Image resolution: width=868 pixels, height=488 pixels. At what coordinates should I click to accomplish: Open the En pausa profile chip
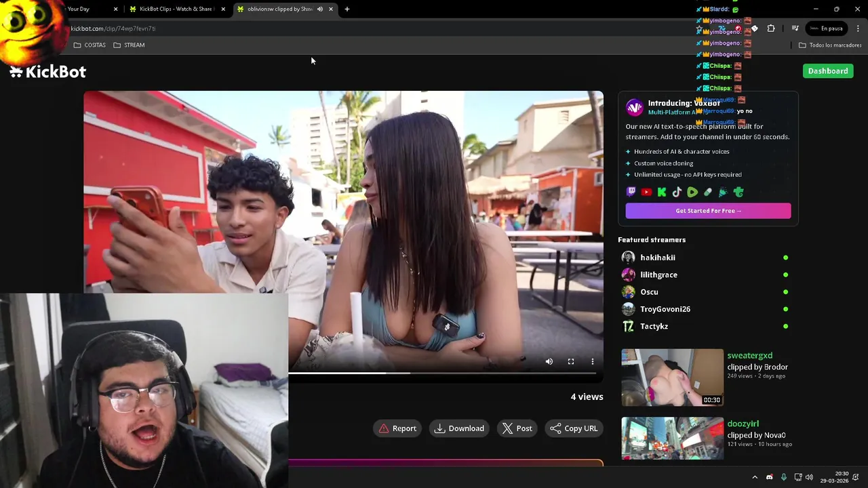825,28
